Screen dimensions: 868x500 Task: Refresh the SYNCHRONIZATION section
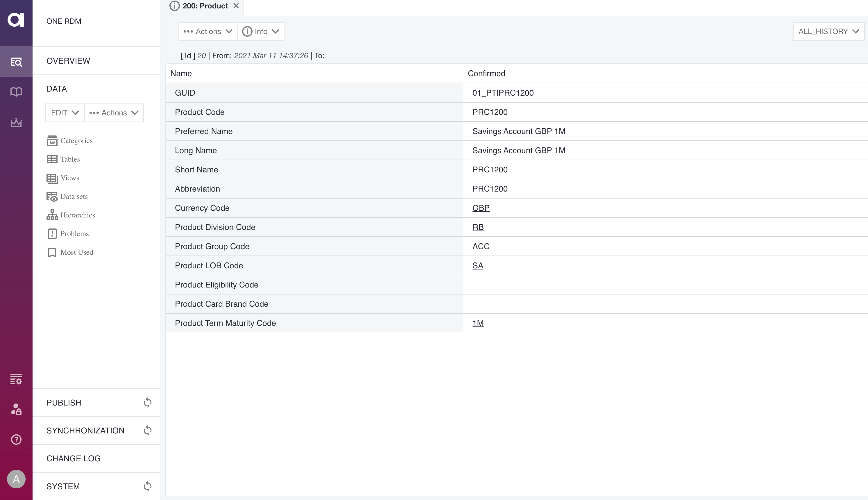(x=148, y=430)
